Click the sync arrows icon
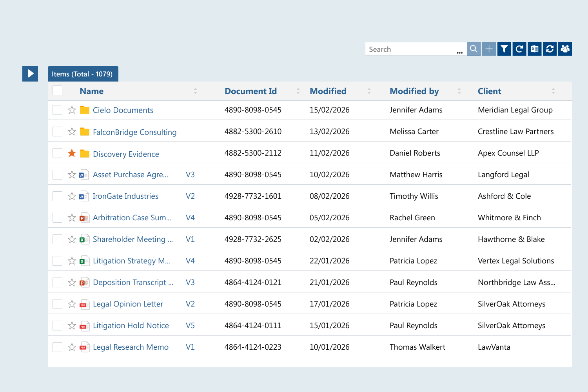The height and width of the screenshot is (392, 588). 550,49
